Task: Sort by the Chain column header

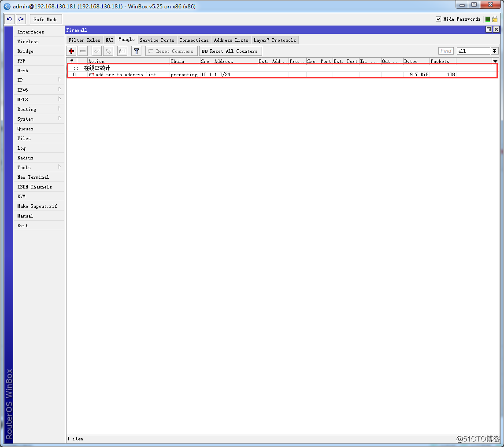Action: pyautogui.click(x=185, y=61)
